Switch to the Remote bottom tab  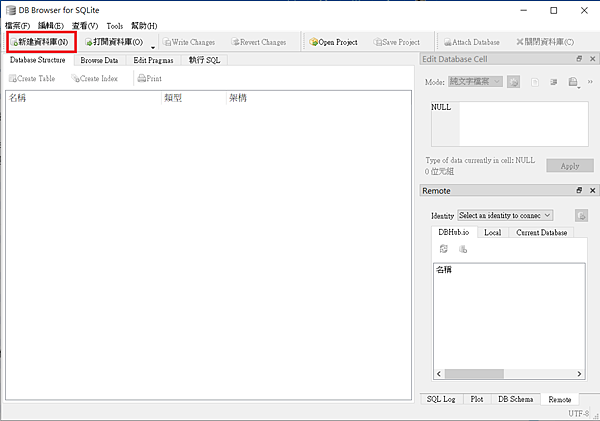point(559,400)
